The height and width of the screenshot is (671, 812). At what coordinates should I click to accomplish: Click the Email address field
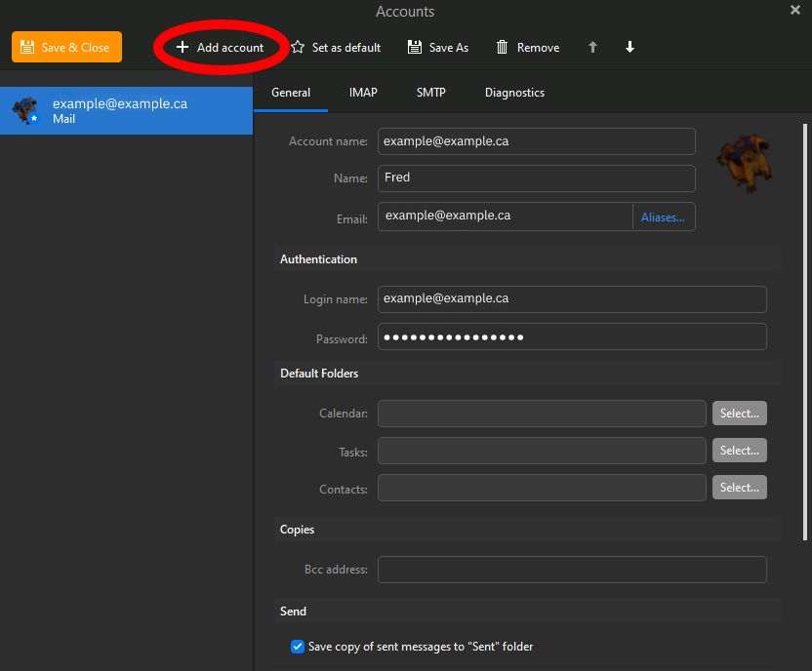505,217
